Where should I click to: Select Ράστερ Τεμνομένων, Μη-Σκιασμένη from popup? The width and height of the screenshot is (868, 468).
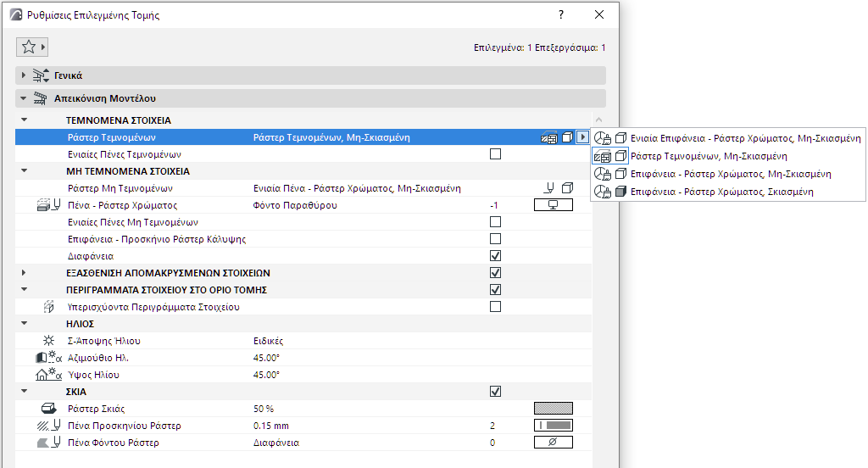[728, 156]
